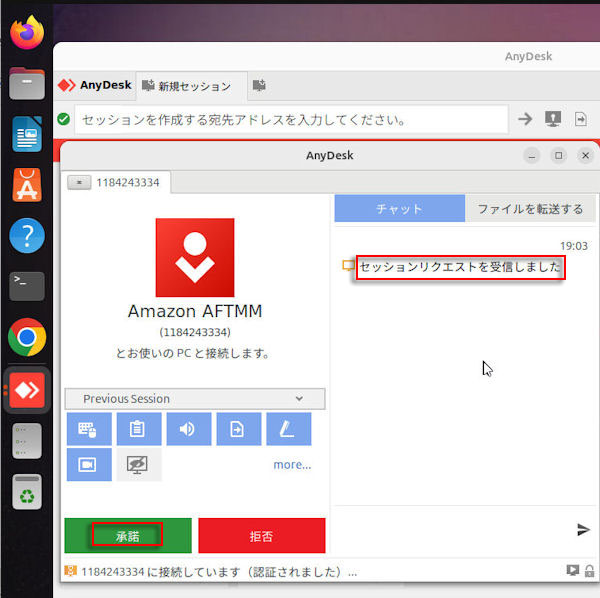The height and width of the screenshot is (598, 600).
Task: Click the lock icon in the status bar
Action: [589, 571]
